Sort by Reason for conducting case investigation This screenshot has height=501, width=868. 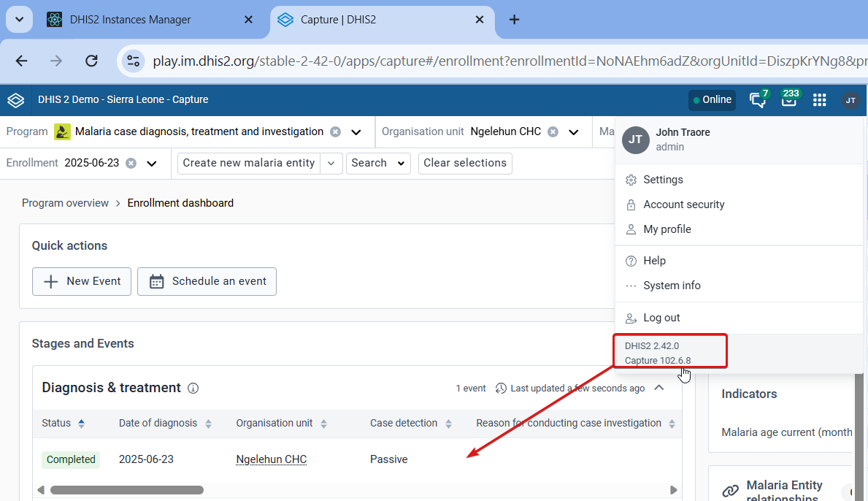(672, 424)
